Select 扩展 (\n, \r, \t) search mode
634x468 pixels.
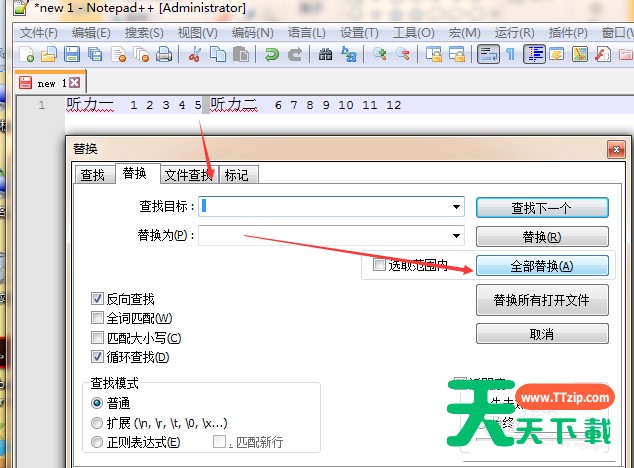(97, 423)
